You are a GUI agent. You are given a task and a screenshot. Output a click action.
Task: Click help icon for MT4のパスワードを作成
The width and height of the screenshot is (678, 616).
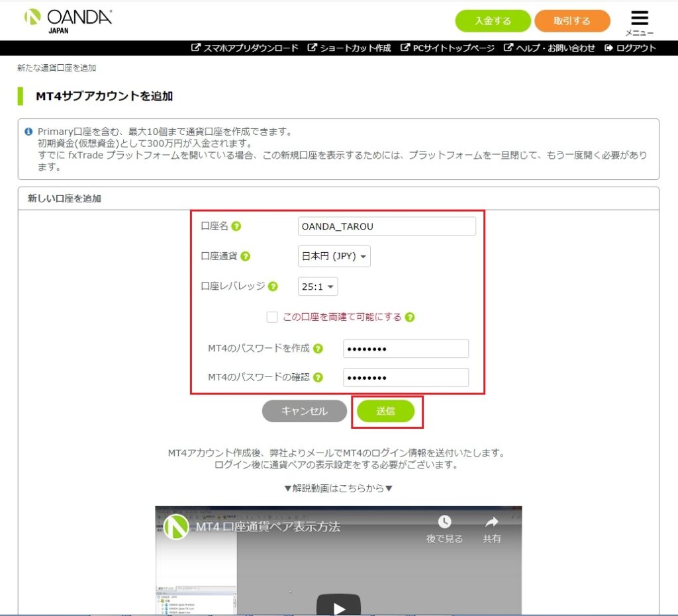[x=318, y=349]
